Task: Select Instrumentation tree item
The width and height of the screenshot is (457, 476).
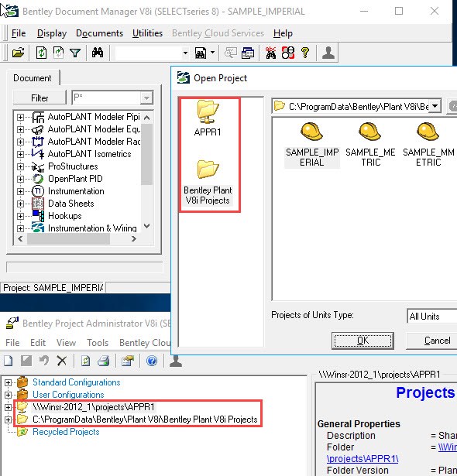Action: pos(76,191)
